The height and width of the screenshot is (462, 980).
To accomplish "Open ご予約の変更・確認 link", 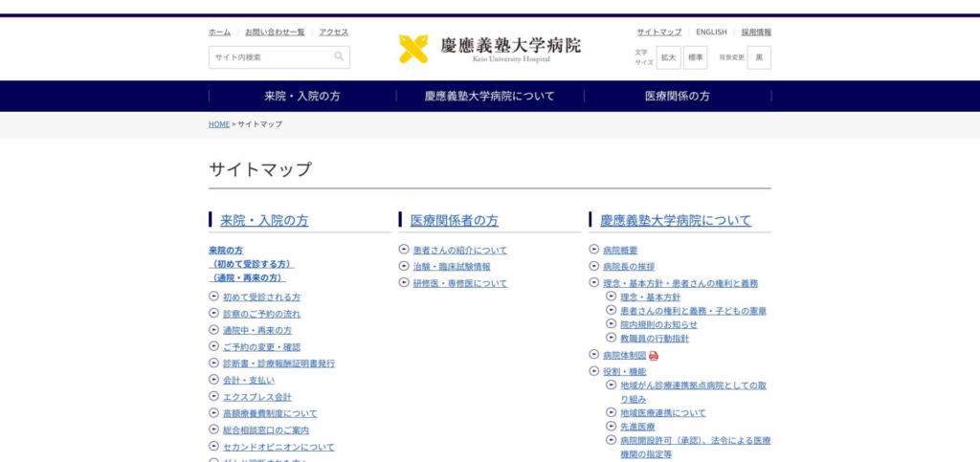I will tap(261, 347).
